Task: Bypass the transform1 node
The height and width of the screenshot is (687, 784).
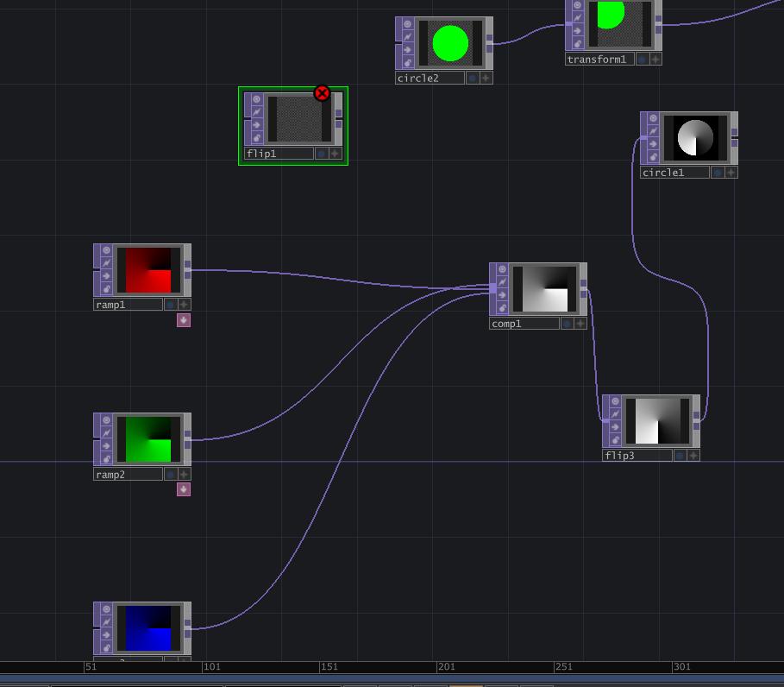Action: click(578, 31)
